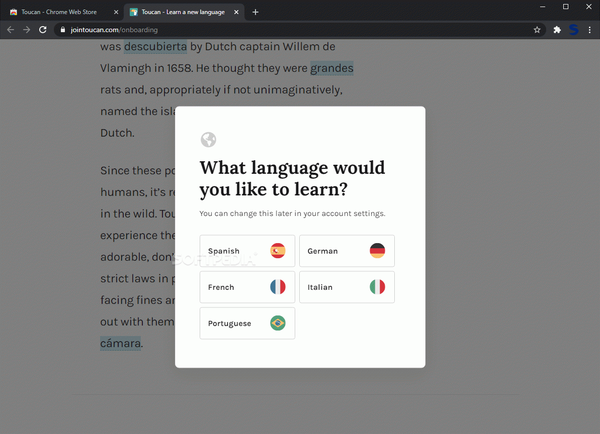Go back using the browser back arrow

pyautogui.click(x=11, y=30)
